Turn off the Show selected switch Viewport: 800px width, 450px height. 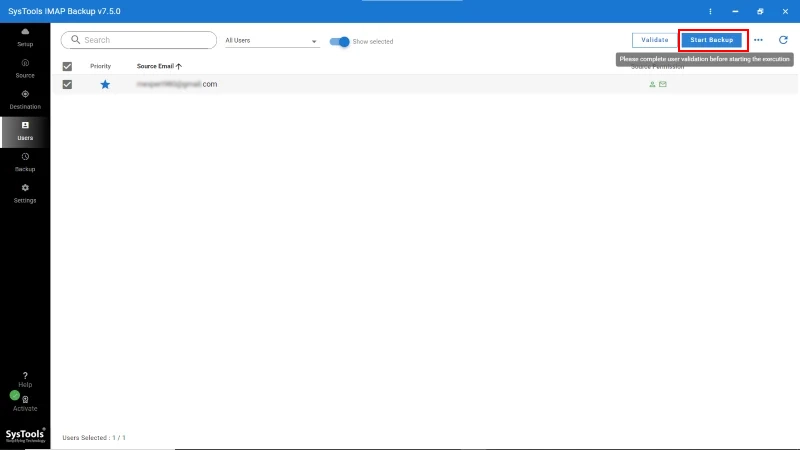339,41
